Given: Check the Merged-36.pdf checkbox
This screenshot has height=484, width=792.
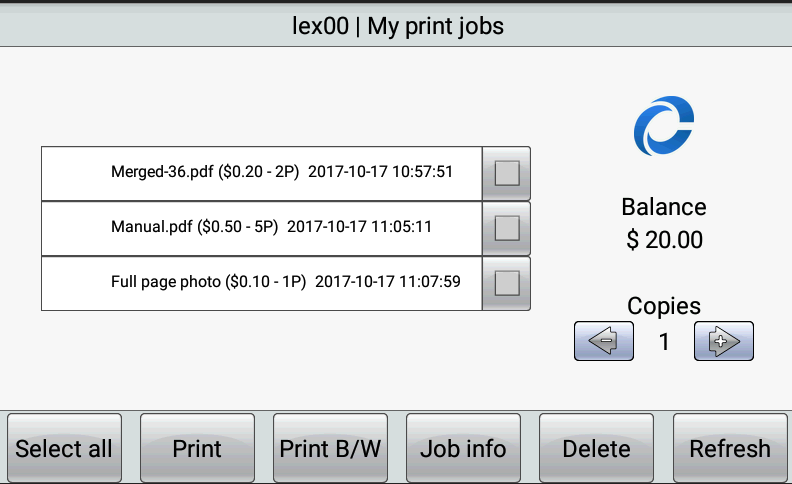Looking at the screenshot, I should coord(507,173).
